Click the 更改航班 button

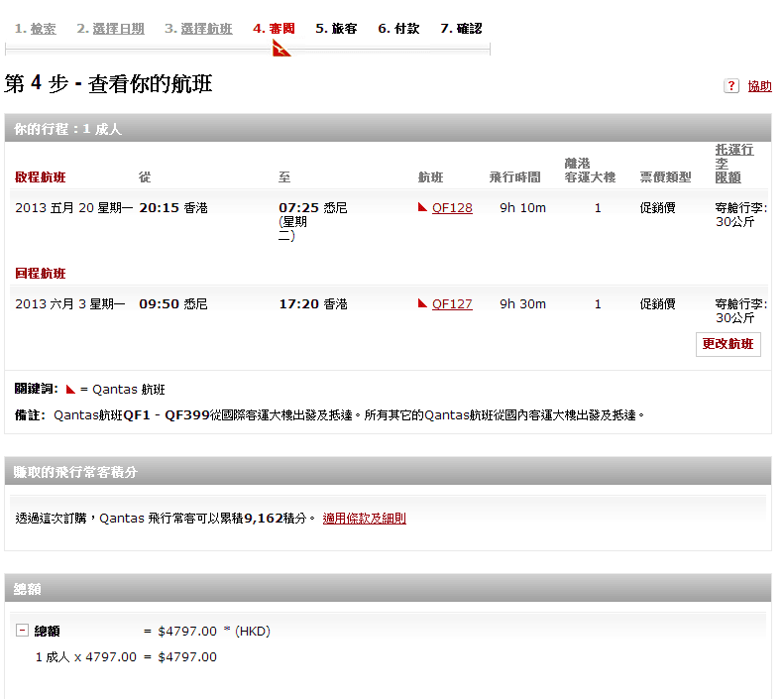[x=728, y=344]
